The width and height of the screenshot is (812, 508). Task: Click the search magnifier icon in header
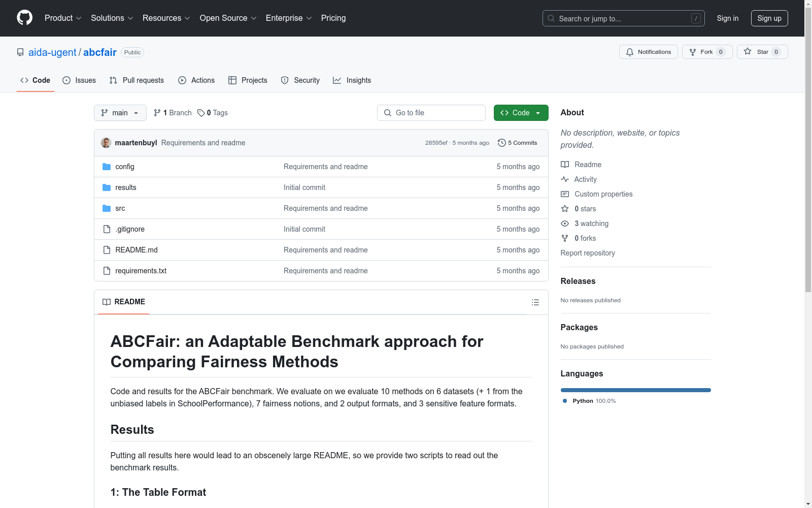[x=551, y=18]
